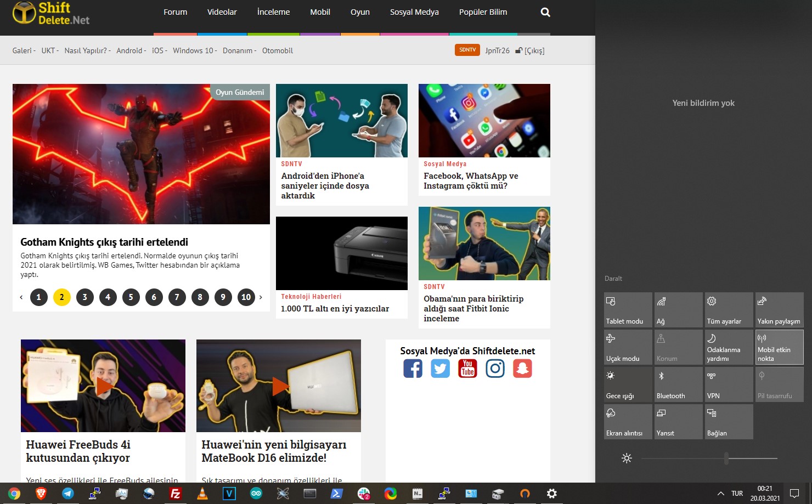
Task: Toggle Bluetooth quick action tile
Action: pyautogui.click(x=678, y=384)
